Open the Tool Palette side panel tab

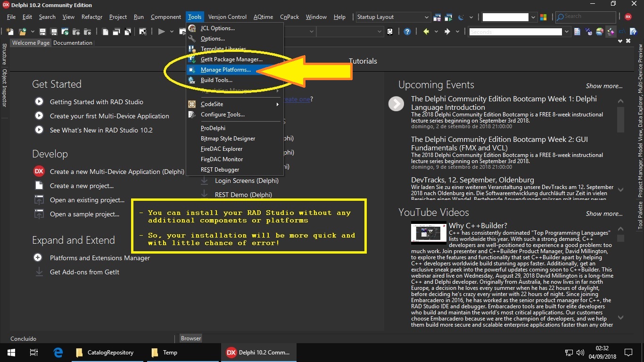pyautogui.click(x=640, y=216)
